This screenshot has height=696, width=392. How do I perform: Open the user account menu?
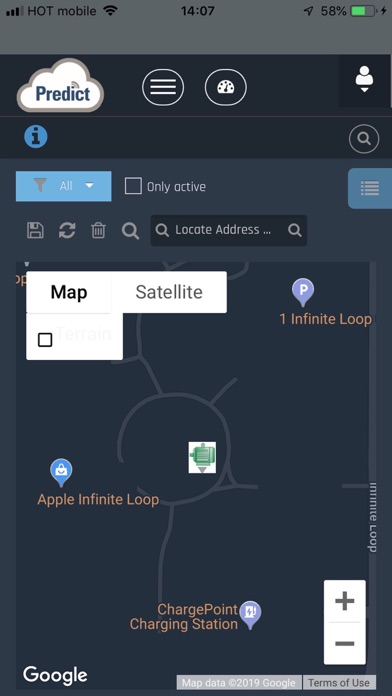pyautogui.click(x=364, y=80)
